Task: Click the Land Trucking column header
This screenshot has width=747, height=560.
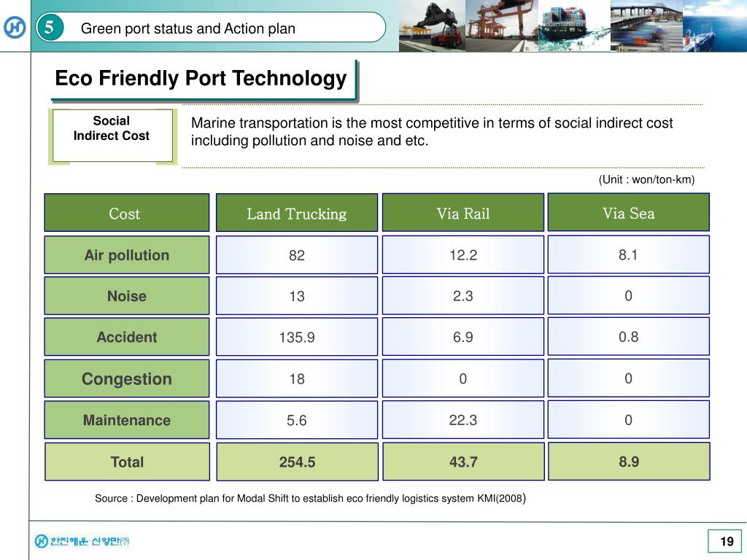Action: pos(297,213)
